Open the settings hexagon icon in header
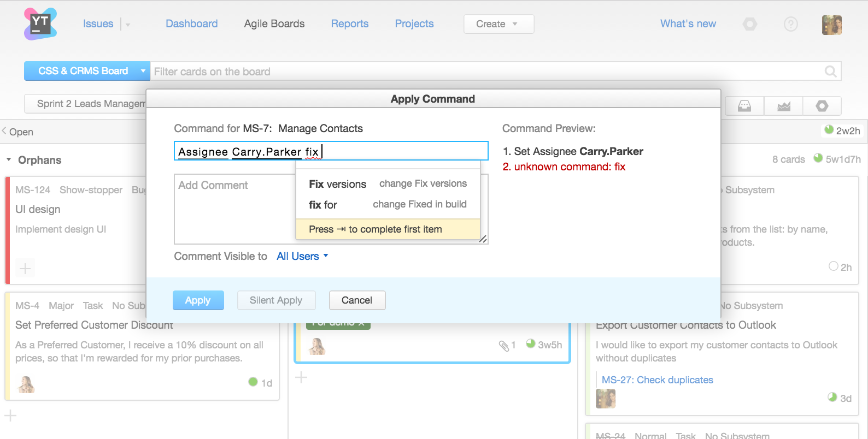868x439 pixels. click(x=750, y=24)
